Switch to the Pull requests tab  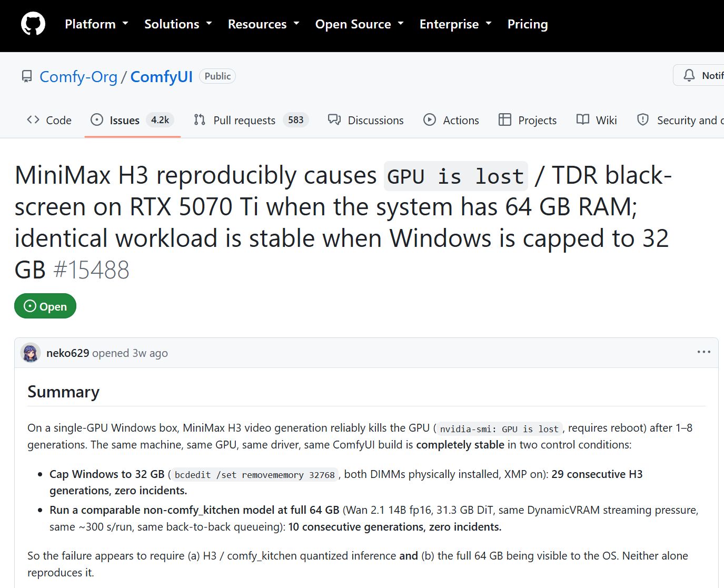pyautogui.click(x=251, y=120)
